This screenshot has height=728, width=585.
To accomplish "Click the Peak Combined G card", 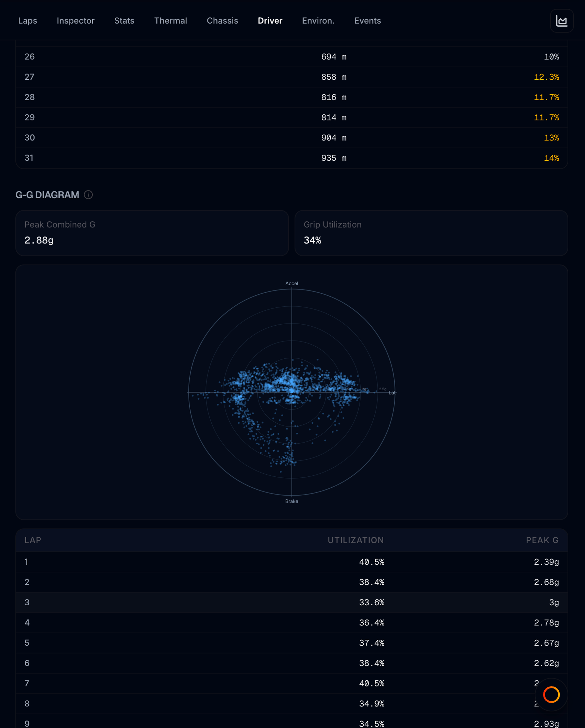I will click(x=152, y=233).
